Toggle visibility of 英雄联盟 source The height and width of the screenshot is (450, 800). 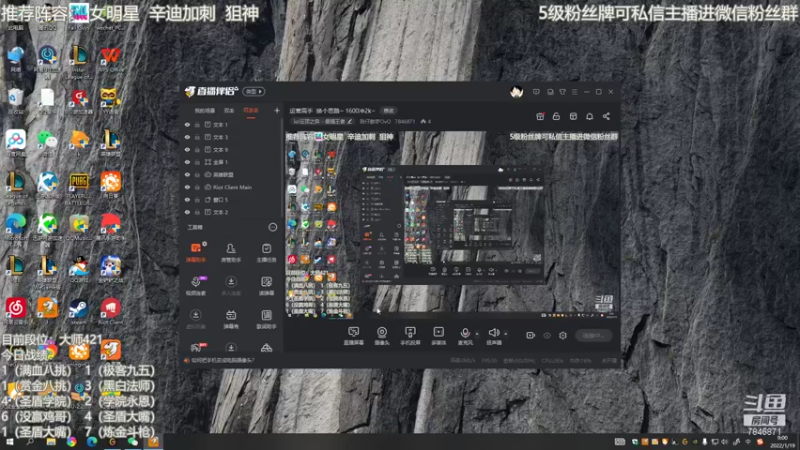(x=187, y=174)
